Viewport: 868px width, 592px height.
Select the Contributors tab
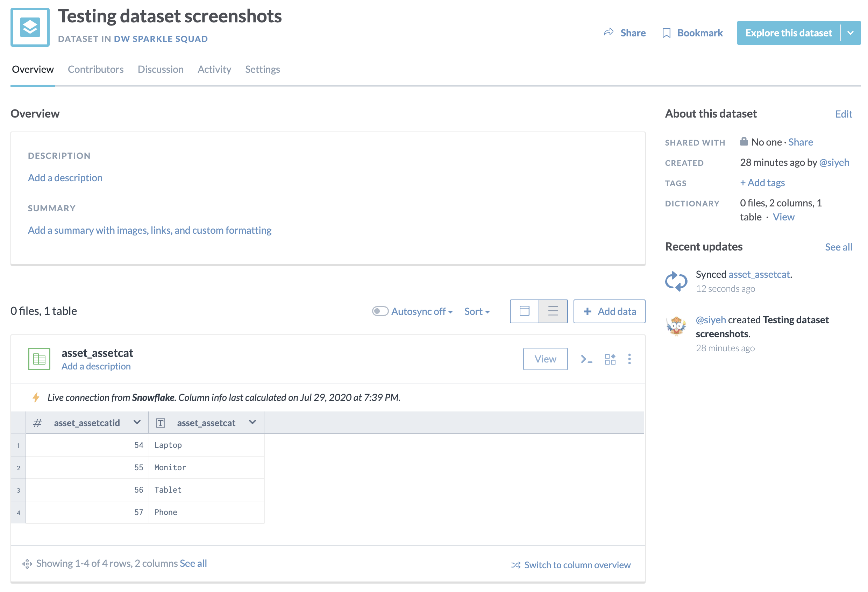95,69
